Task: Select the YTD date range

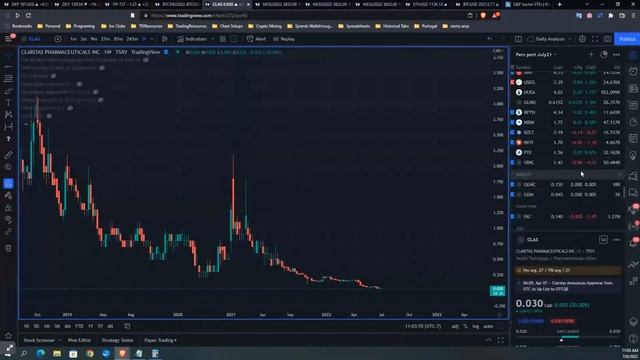Action: [x=79, y=326]
